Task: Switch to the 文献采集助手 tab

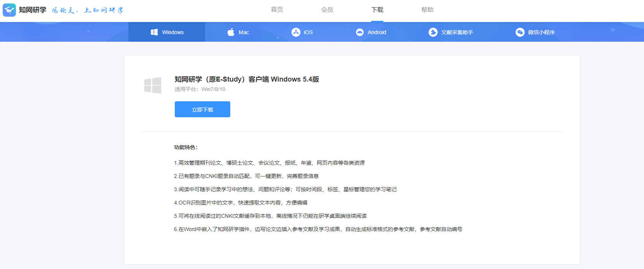Action: pyautogui.click(x=451, y=32)
